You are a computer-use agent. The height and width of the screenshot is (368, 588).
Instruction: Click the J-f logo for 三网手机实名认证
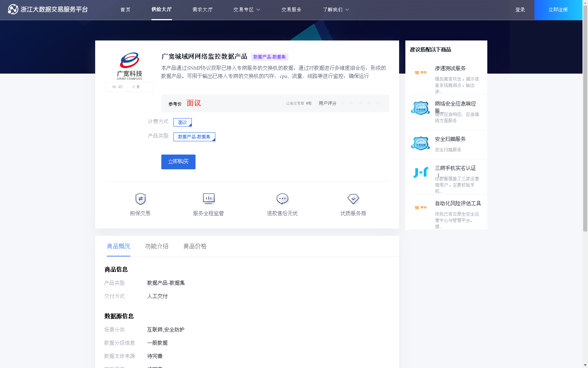click(421, 172)
